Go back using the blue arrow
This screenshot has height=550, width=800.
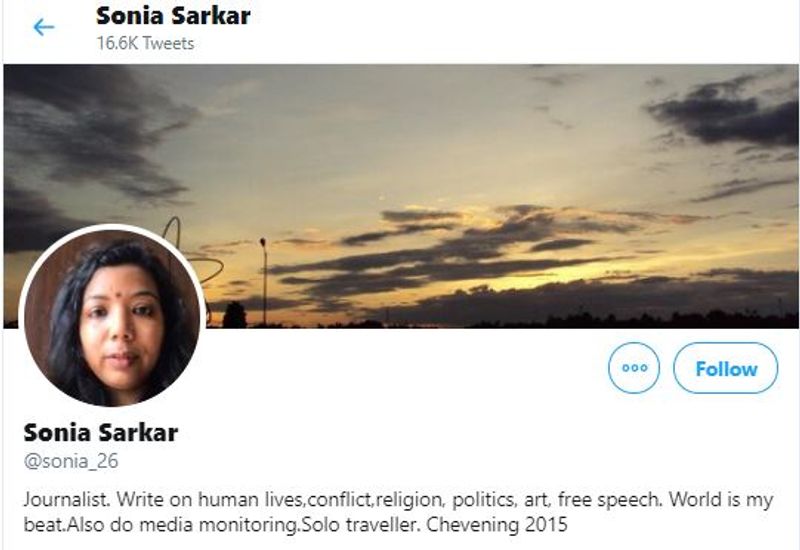tap(44, 27)
